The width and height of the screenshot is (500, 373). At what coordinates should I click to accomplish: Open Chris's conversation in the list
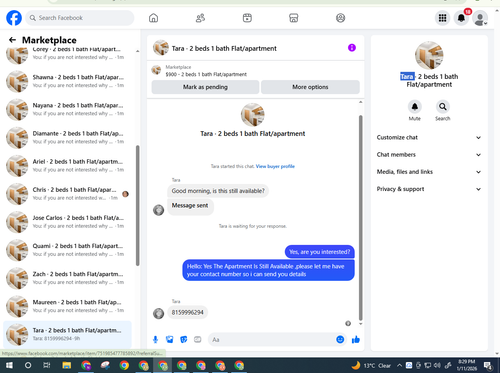click(68, 194)
